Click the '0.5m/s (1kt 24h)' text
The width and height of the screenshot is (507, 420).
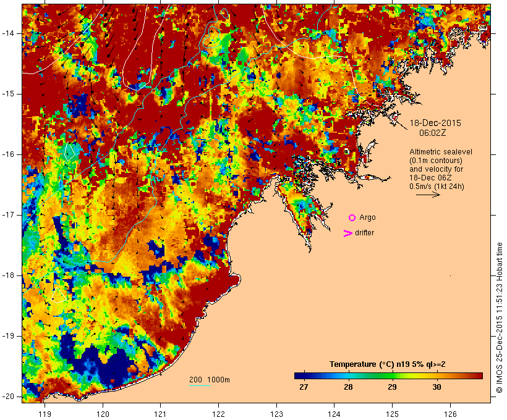coord(437,187)
